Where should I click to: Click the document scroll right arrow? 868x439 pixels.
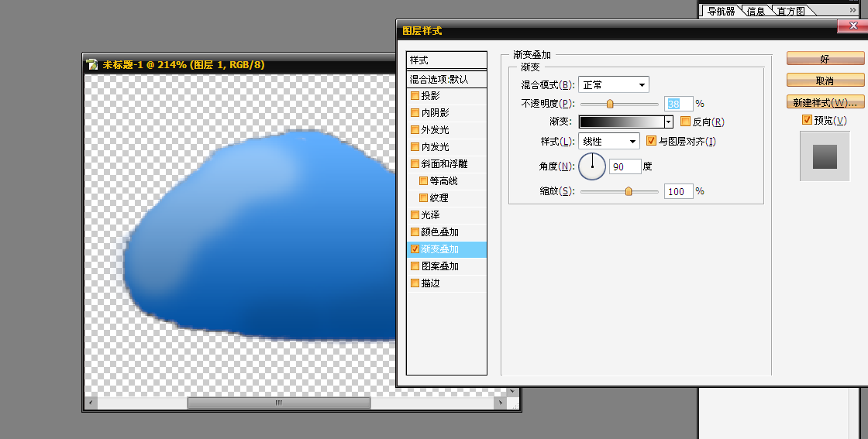tap(501, 403)
